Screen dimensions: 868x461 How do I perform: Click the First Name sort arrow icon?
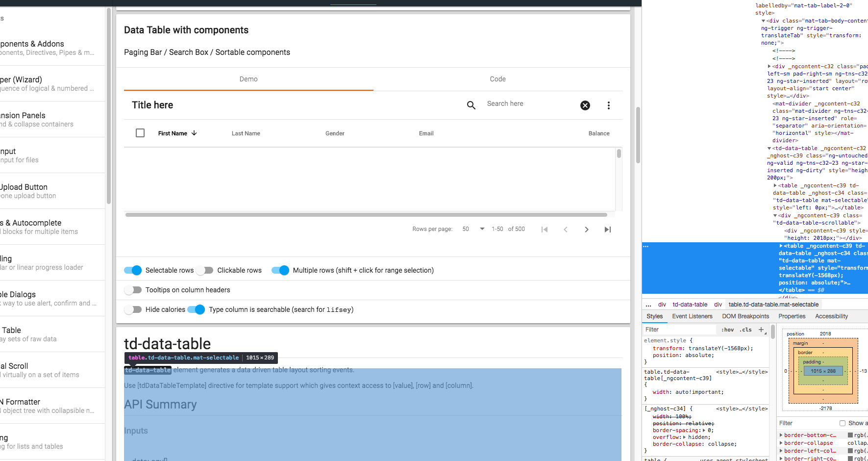click(x=194, y=133)
